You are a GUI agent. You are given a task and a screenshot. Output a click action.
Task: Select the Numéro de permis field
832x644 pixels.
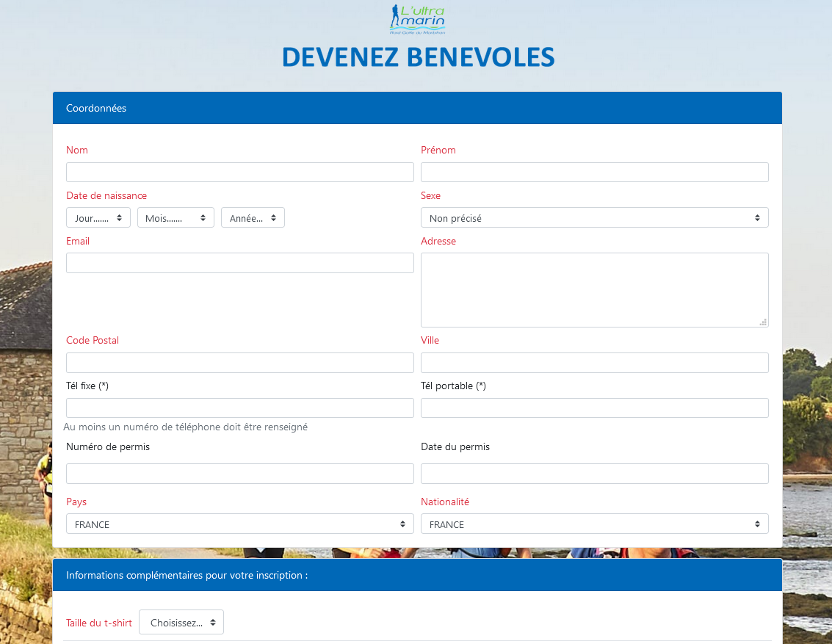click(239, 473)
